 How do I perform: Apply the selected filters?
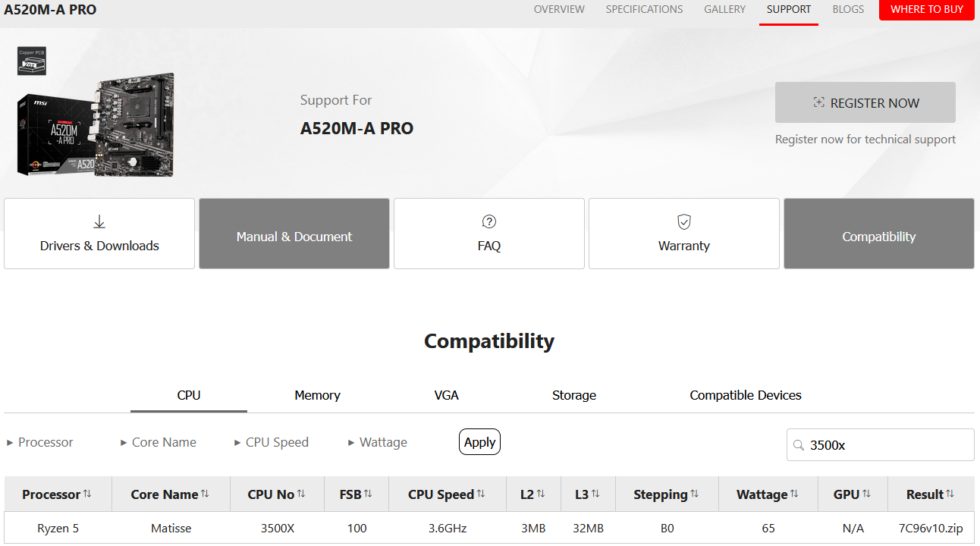(479, 442)
